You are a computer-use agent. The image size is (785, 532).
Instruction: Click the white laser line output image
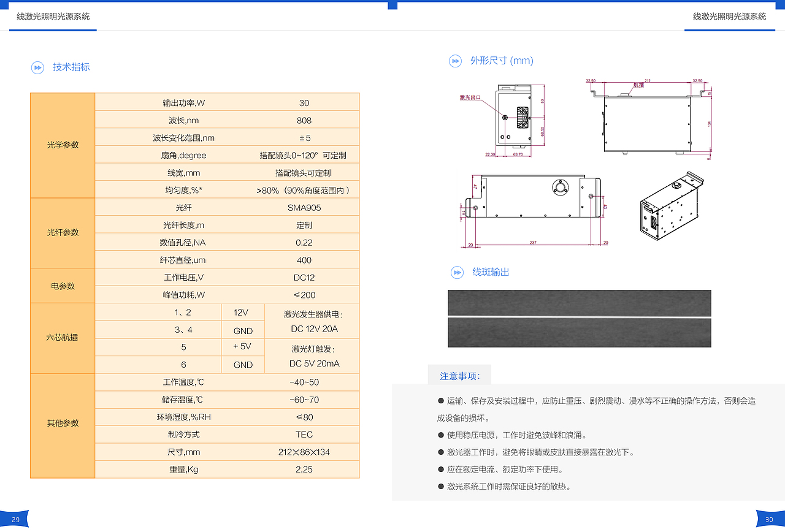coord(579,318)
